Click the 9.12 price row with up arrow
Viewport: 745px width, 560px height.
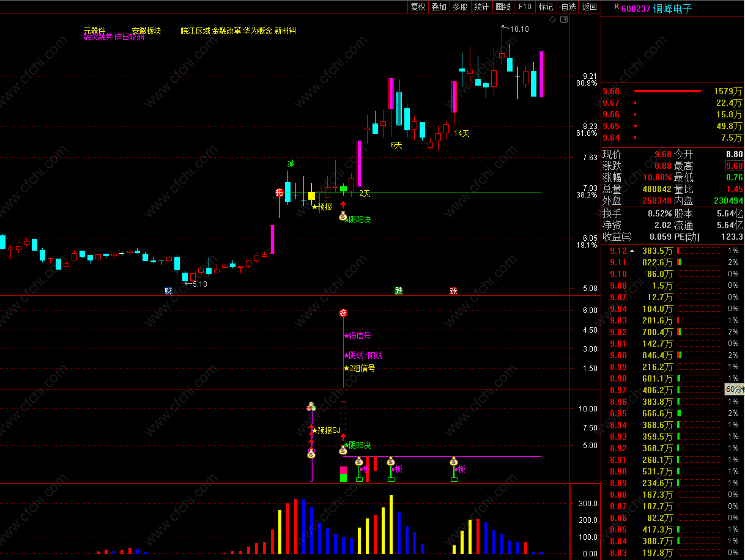(673, 251)
